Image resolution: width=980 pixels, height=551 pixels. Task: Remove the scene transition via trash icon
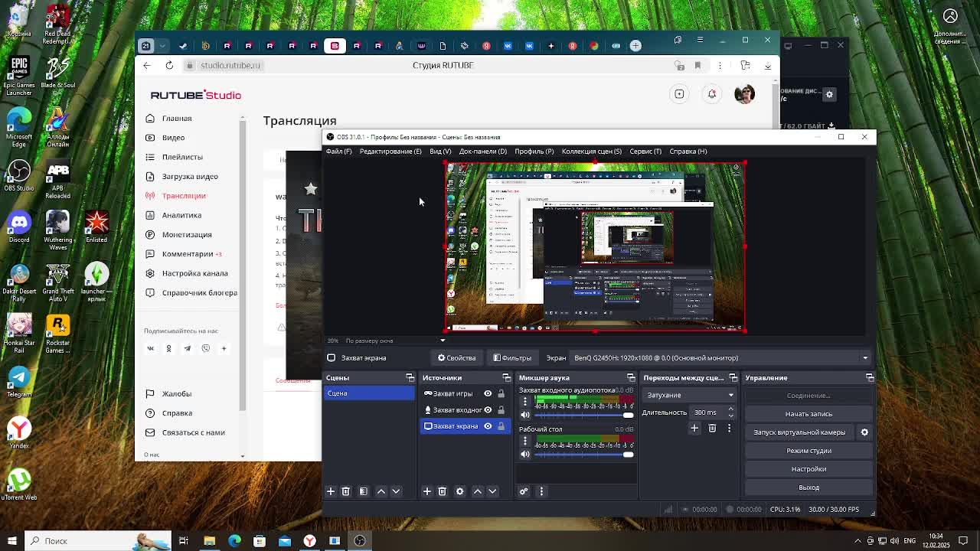(x=712, y=429)
